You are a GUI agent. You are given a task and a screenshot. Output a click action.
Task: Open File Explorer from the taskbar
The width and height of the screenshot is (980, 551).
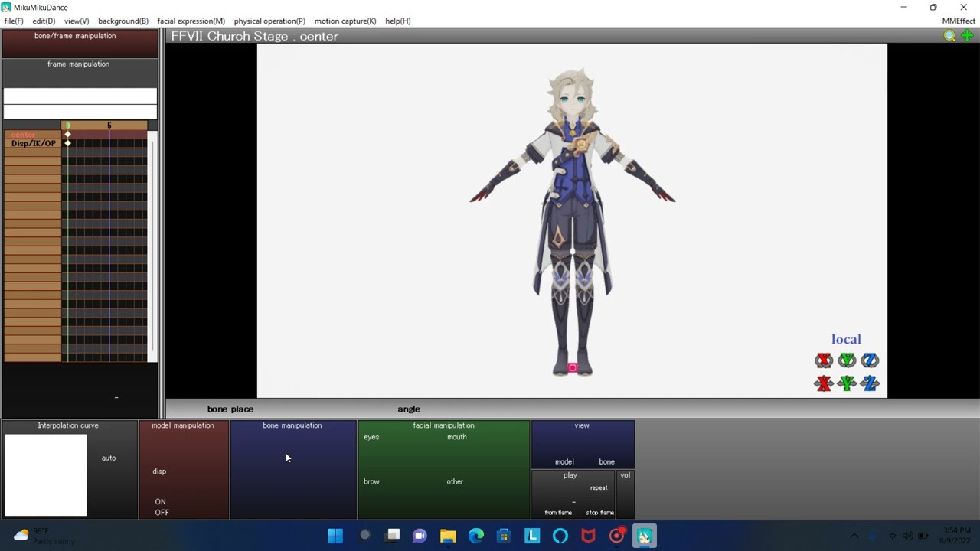click(x=448, y=536)
